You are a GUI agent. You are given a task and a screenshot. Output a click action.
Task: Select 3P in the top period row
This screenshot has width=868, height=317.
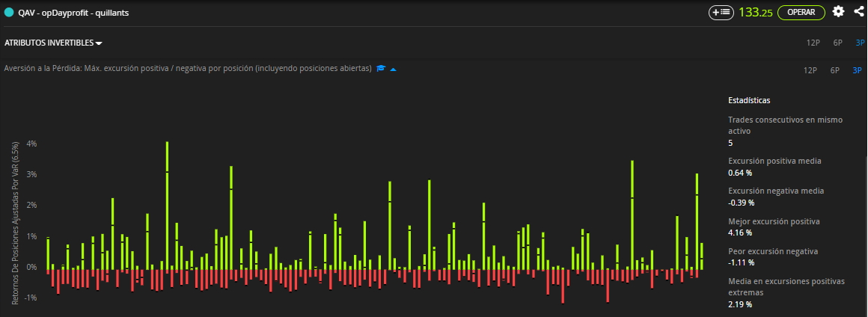point(860,43)
